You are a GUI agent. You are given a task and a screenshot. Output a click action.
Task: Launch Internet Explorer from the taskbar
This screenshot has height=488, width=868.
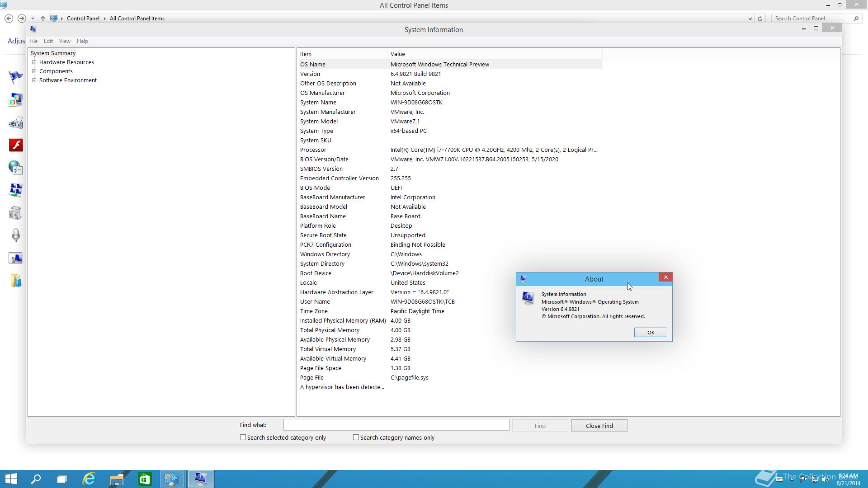[x=89, y=479]
